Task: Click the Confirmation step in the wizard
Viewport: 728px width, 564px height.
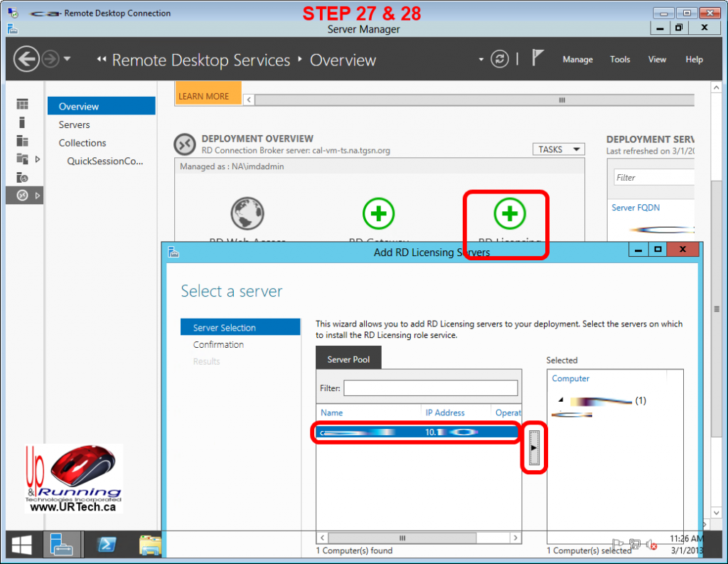Action: point(218,344)
